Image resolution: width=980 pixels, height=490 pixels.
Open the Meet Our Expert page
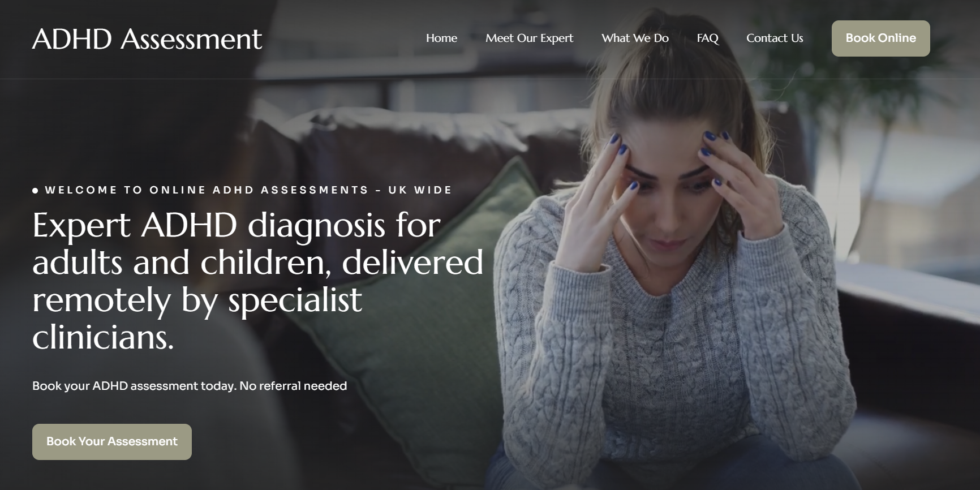(529, 38)
